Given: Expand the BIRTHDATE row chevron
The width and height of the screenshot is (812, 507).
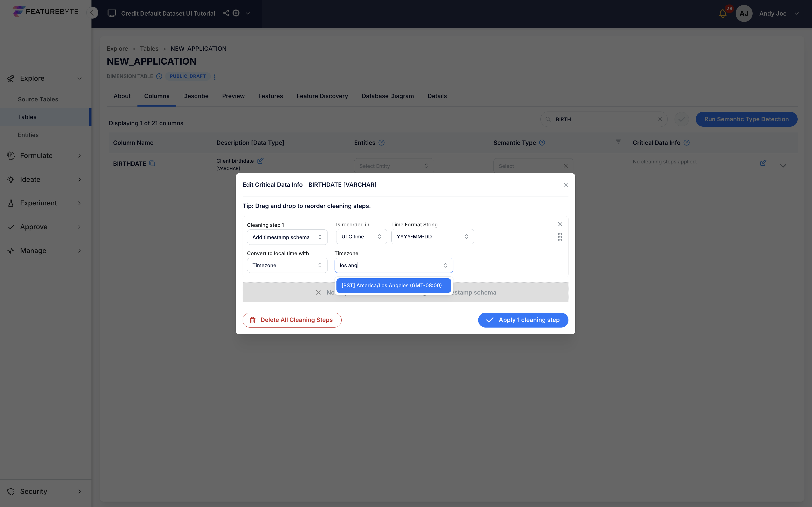Looking at the screenshot, I should tap(783, 166).
